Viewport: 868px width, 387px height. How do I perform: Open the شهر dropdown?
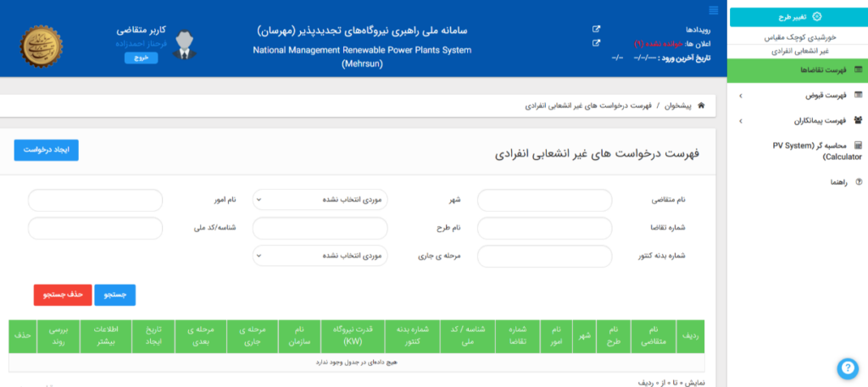click(320, 200)
